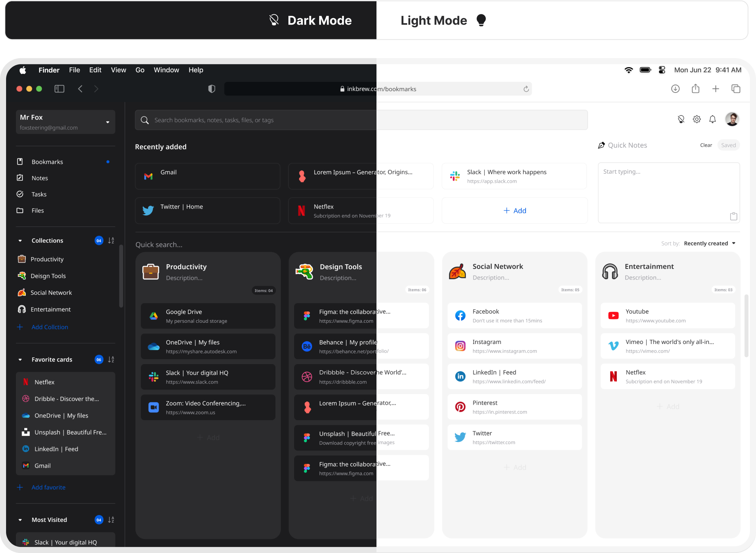Viewport: 756px width, 553px height.
Task: Open the Vimeo bookmark card
Action: point(668,346)
